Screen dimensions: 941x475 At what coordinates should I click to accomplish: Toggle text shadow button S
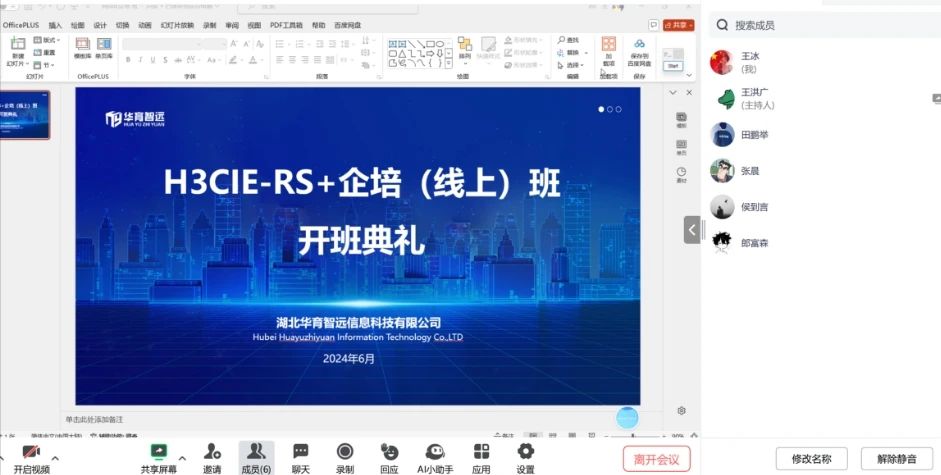[165, 60]
